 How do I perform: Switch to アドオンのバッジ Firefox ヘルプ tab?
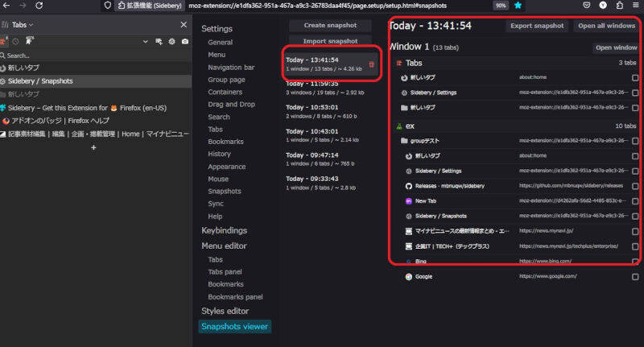(x=96, y=121)
